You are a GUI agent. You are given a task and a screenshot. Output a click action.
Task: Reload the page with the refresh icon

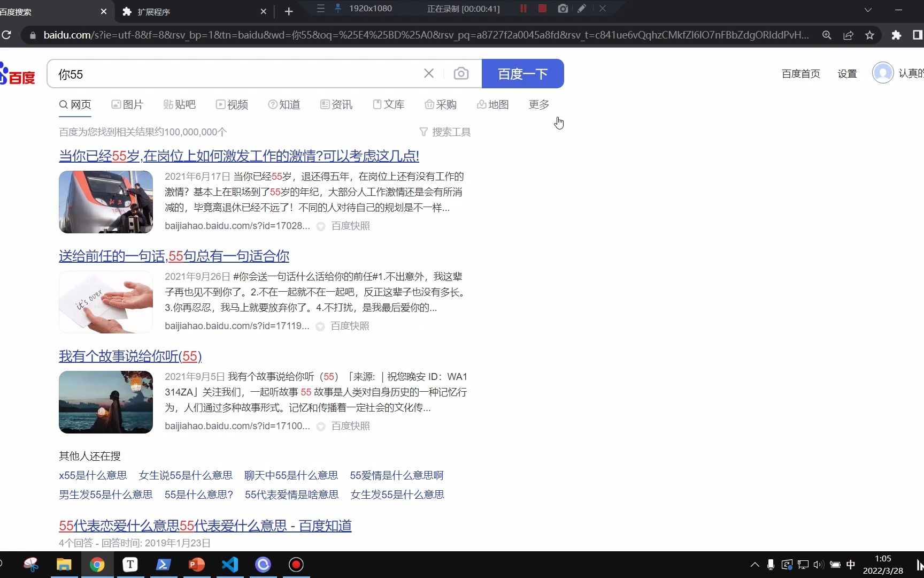pos(6,35)
